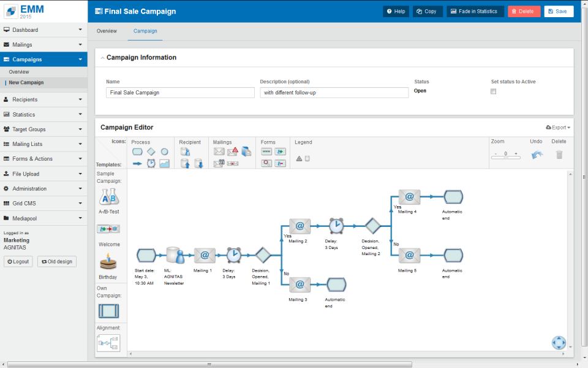Screen dimensions: 588x368
Task: Choose the Birthday cake campaign template
Action: pyautogui.click(x=108, y=262)
